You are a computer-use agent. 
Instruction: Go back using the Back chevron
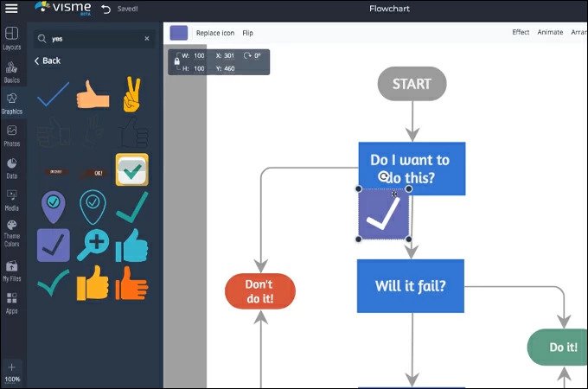click(48, 61)
